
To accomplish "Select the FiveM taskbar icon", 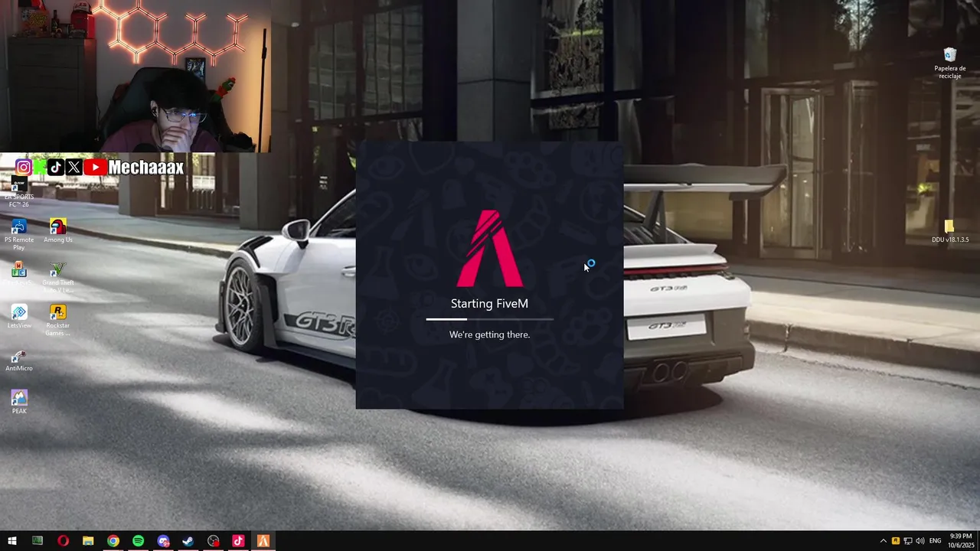I will coord(263,541).
